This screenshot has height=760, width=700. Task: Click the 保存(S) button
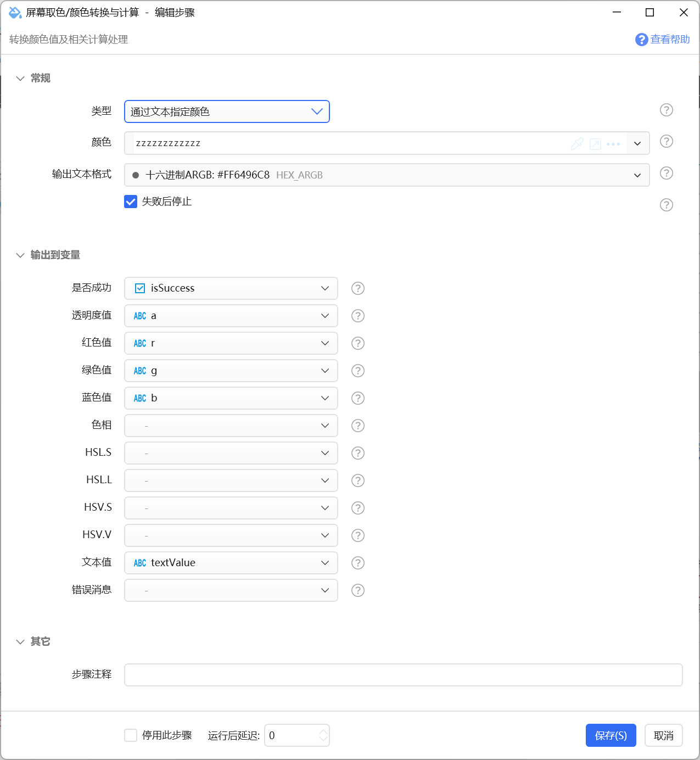[x=611, y=735]
